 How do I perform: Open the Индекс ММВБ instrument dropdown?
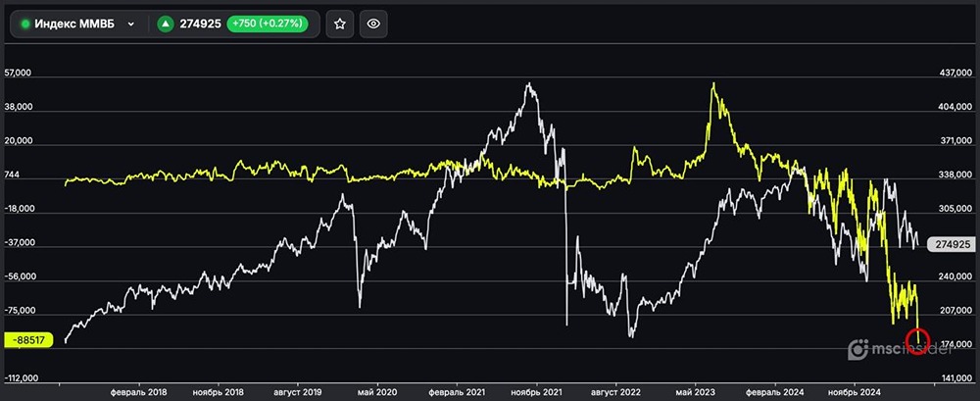click(78, 24)
